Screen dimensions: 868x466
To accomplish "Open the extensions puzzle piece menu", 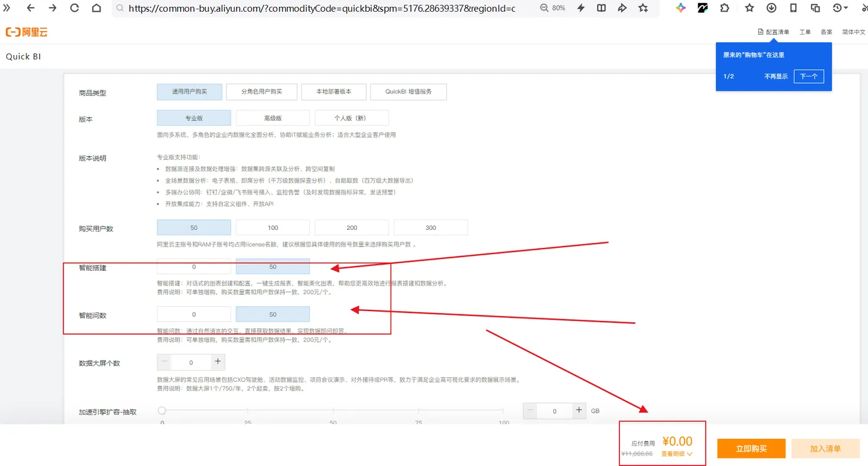I will [x=725, y=8].
